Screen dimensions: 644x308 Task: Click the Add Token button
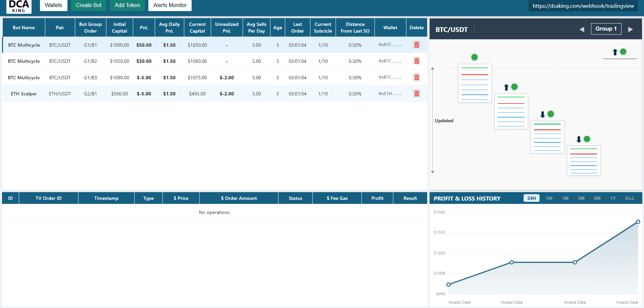[x=127, y=5]
